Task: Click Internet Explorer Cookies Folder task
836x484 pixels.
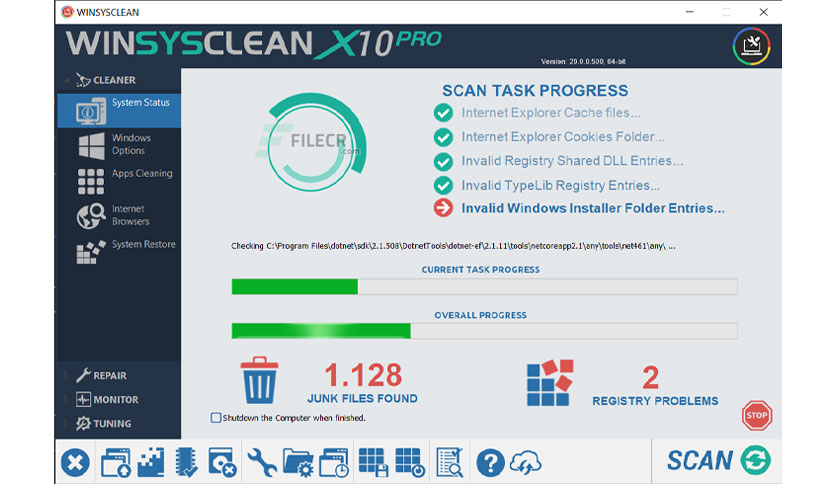Action: (563, 137)
